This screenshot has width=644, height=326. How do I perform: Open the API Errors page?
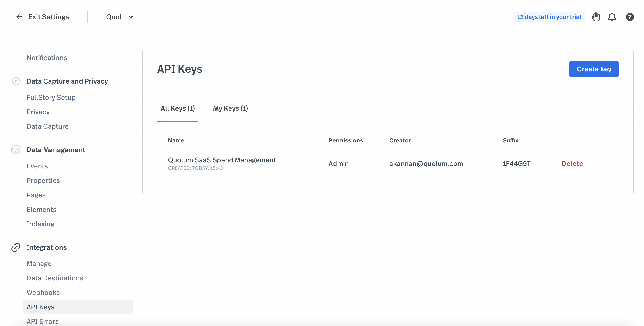coord(42,321)
